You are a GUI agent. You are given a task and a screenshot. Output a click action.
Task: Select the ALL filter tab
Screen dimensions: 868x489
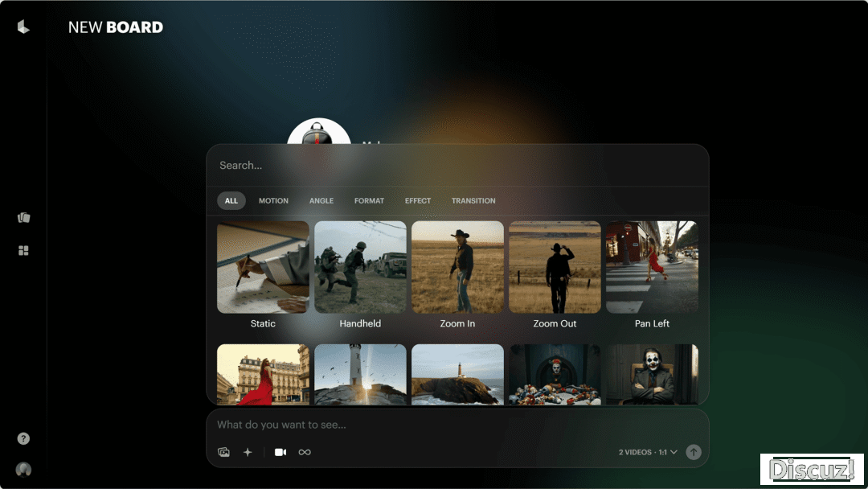(x=231, y=201)
